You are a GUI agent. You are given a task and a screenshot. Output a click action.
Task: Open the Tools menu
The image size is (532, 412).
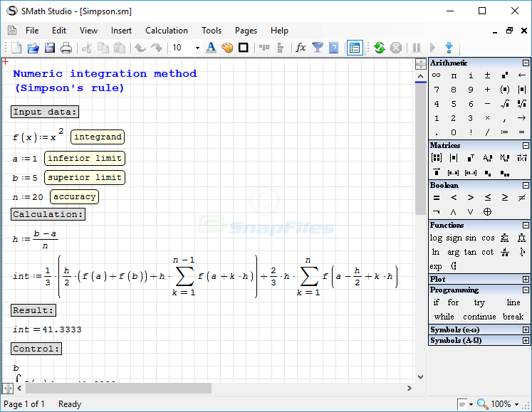coord(212,31)
